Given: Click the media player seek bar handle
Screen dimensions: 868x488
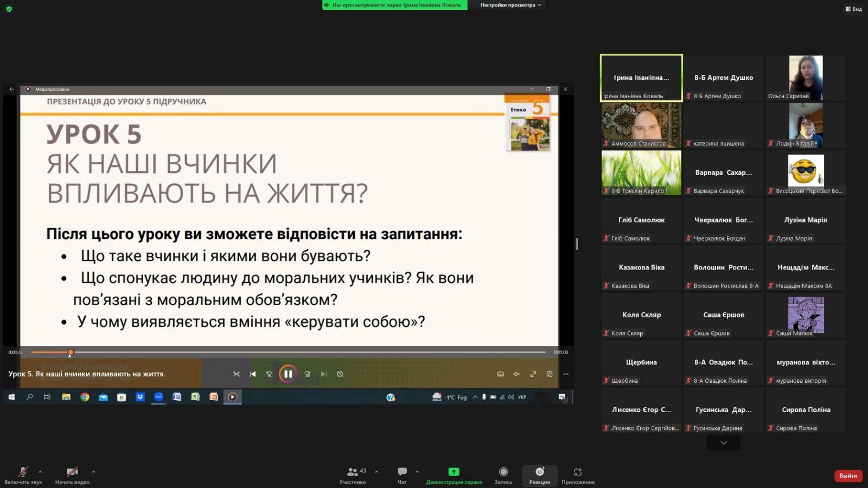Looking at the screenshot, I should pyautogui.click(x=71, y=352).
